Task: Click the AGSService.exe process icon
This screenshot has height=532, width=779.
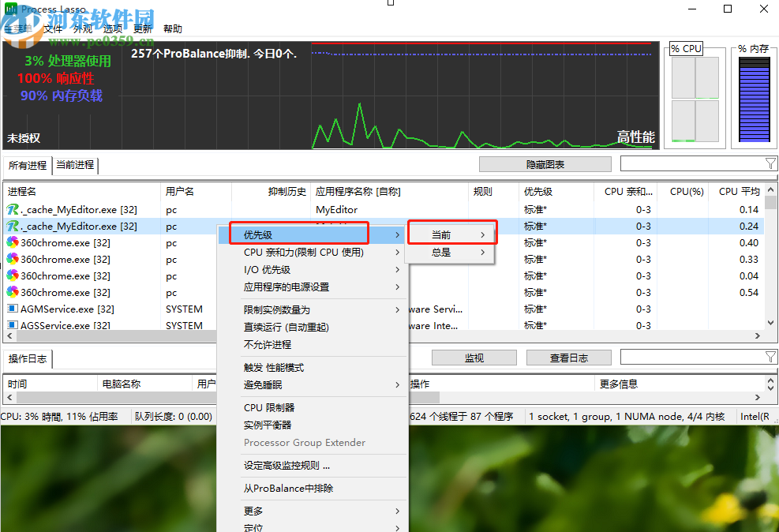Action: pyautogui.click(x=13, y=325)
